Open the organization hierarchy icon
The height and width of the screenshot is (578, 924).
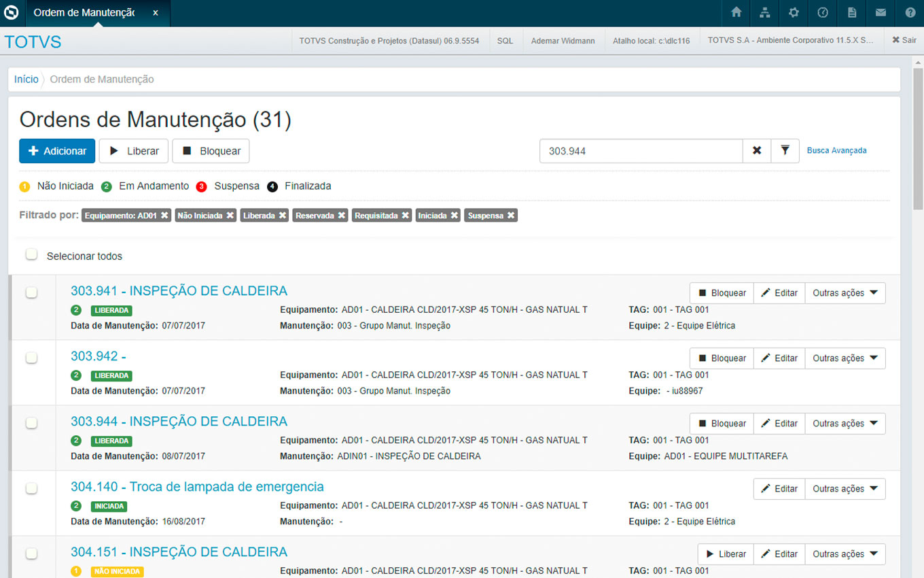pyautogui.click(x=765, y=13)
